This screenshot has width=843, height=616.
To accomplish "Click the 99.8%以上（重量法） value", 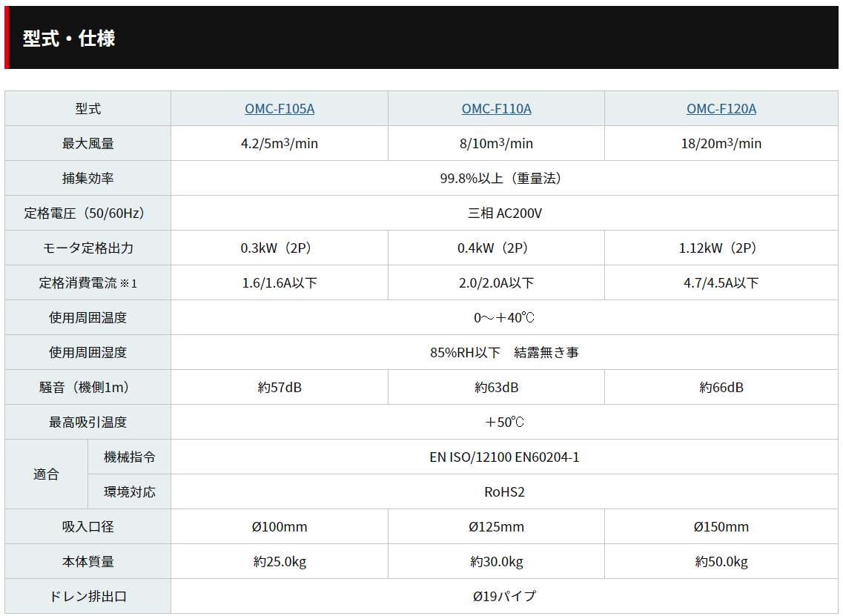I will (x=504, y=179).
